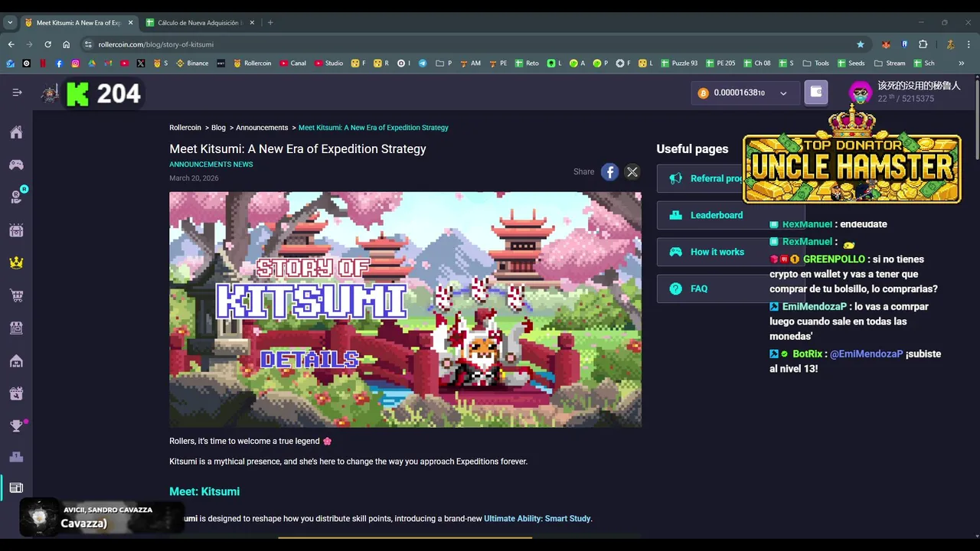Go to Blog breadcrumb
Image resolution: width=980 pixels, height=551 pixels.
coord(219,128)
